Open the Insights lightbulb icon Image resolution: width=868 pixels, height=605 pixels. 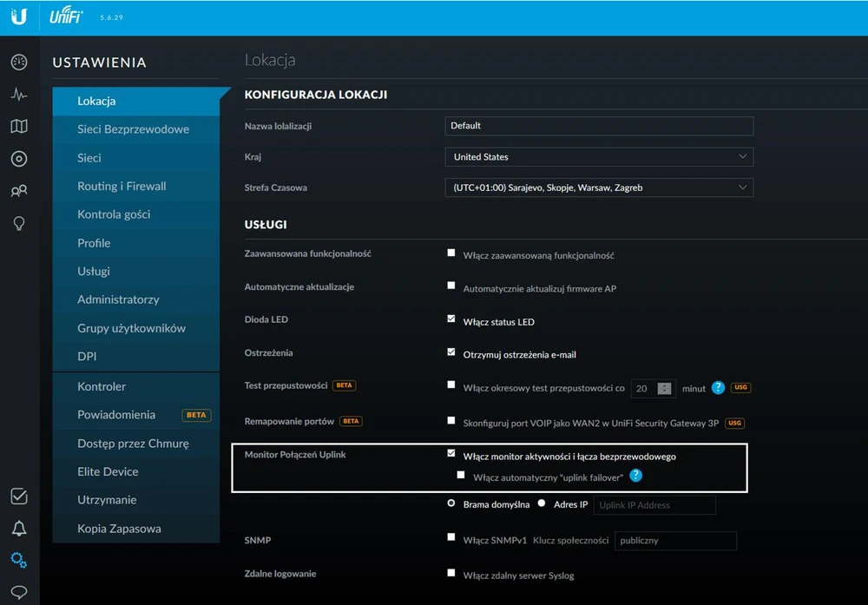tap(18, 223)
